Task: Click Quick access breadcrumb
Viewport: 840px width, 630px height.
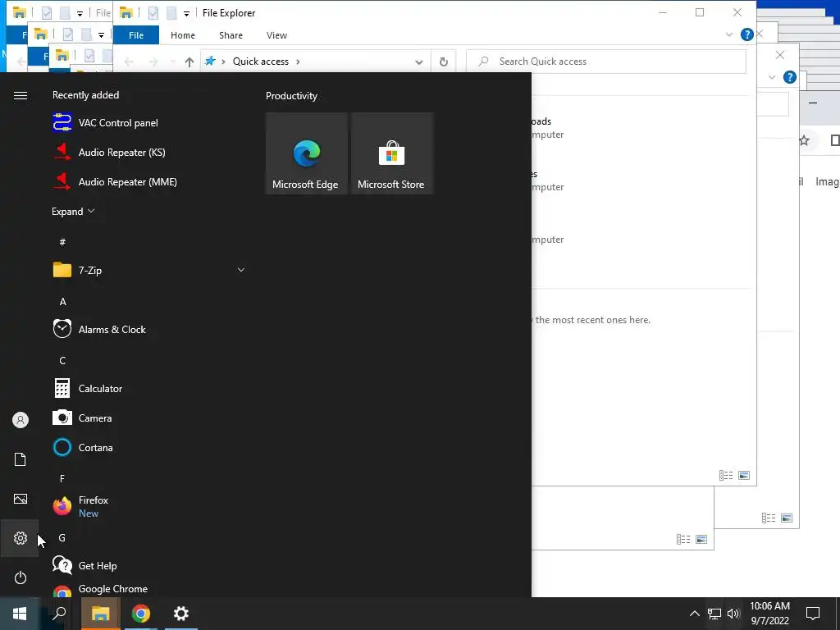Action: pyautogui.click(x=261, y=62)
